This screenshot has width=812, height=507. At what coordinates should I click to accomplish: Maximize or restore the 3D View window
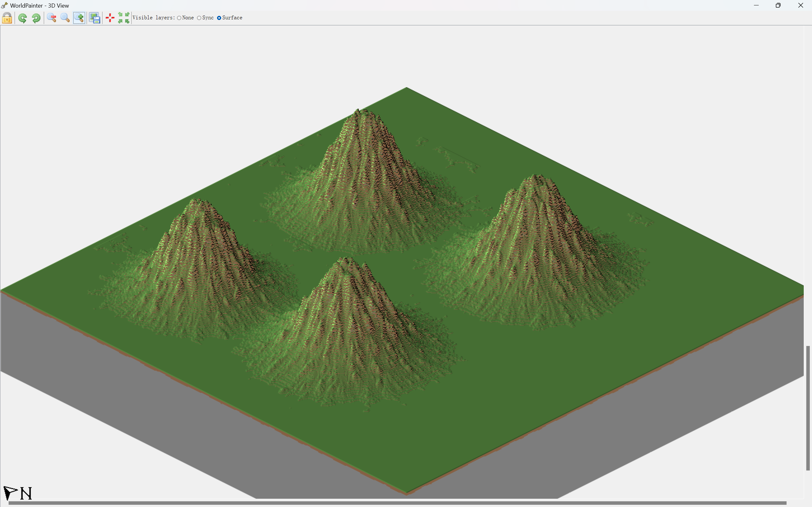[x=778, y=5]
